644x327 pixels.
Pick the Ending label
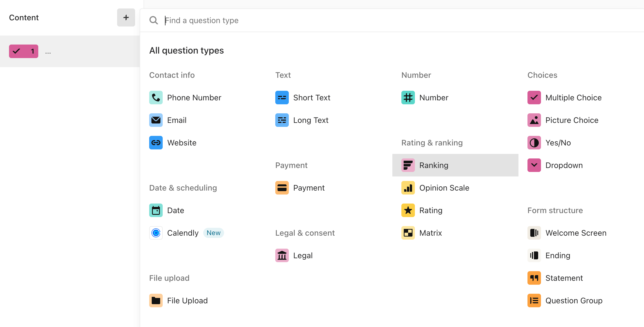pyautogui.click(x=558, y=255)
